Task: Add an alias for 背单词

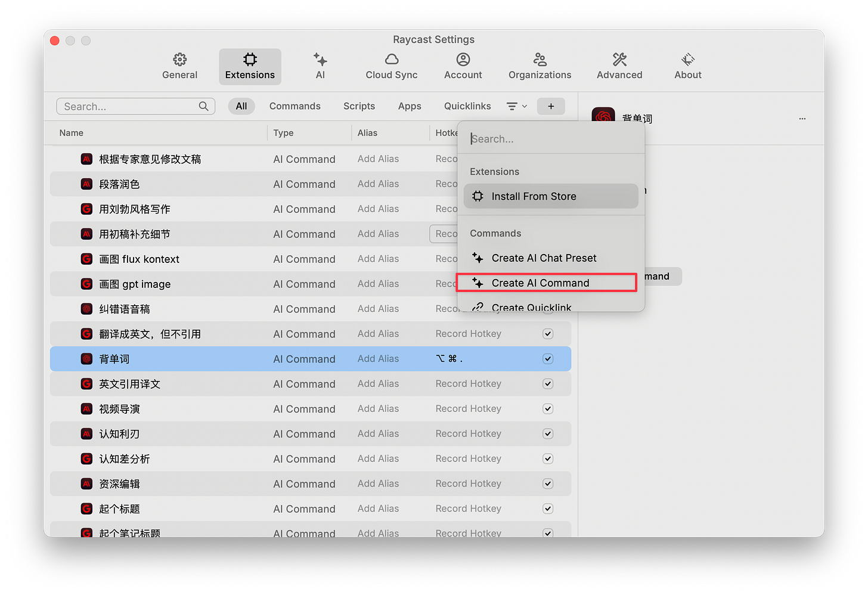Action: 378,358
